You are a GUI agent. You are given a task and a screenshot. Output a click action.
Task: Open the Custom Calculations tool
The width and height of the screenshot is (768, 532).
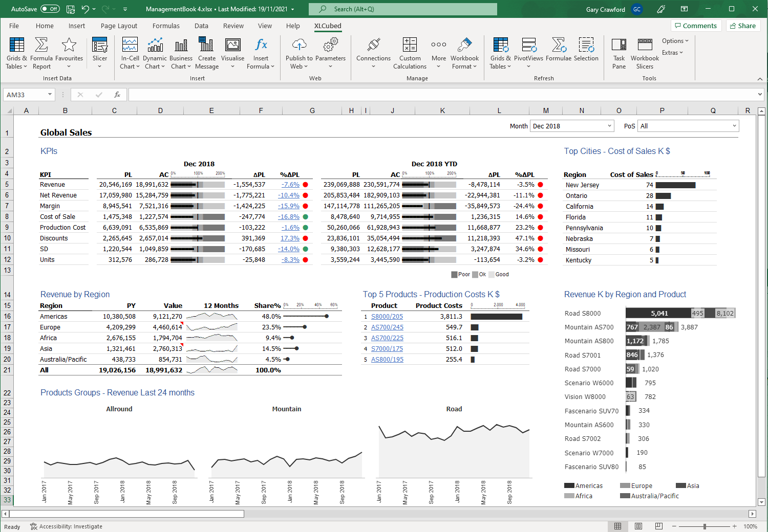410,51
